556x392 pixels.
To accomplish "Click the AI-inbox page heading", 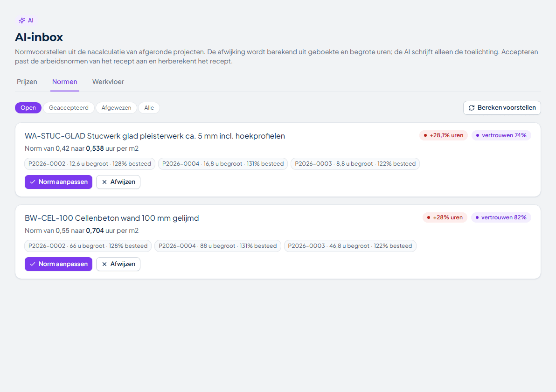I will [39, 37].
